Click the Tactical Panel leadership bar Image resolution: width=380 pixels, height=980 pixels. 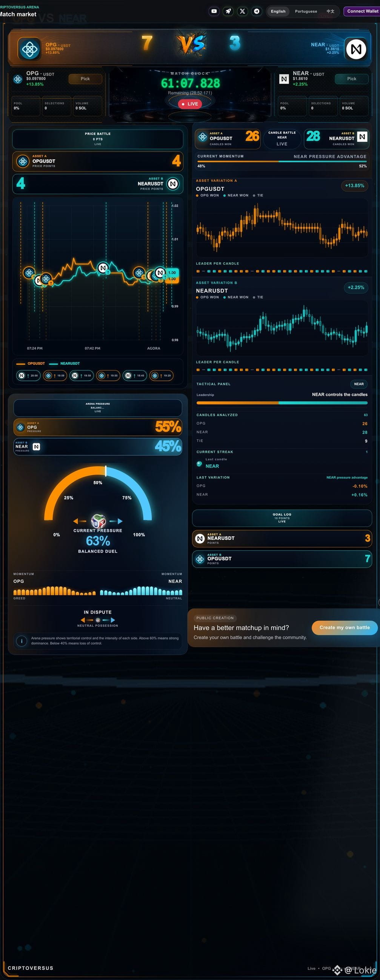pos(282,403)
